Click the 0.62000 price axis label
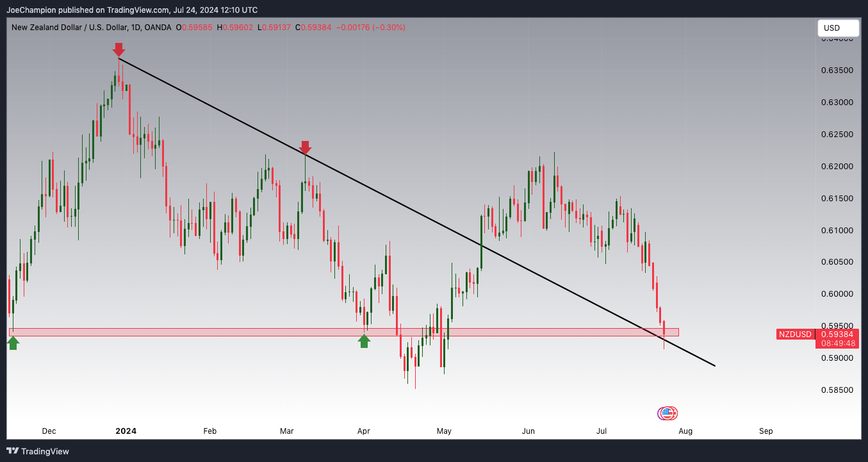Screen dimensions: 868x462 tap(837, 166)
